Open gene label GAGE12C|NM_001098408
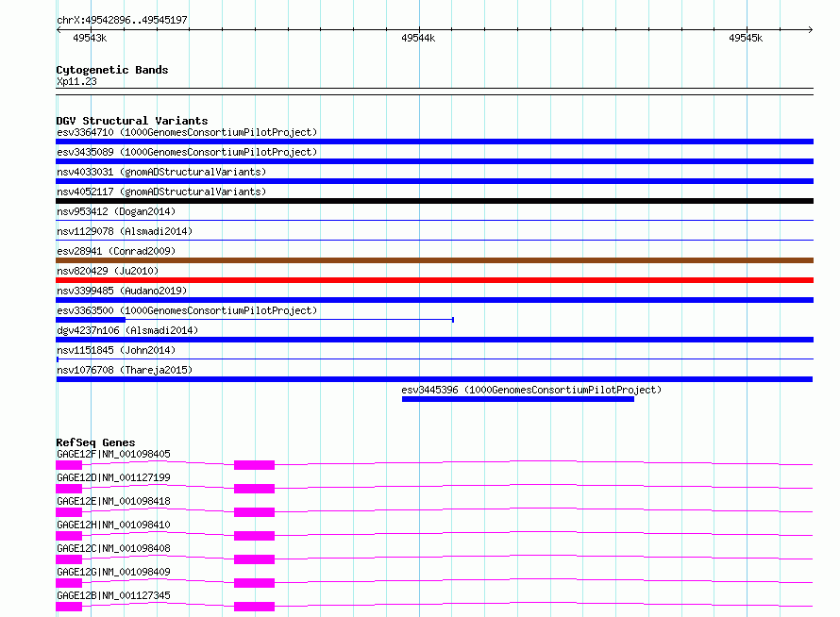Viewport: 840px width, 617px height. pyautogui.click(x=113, y=548)
